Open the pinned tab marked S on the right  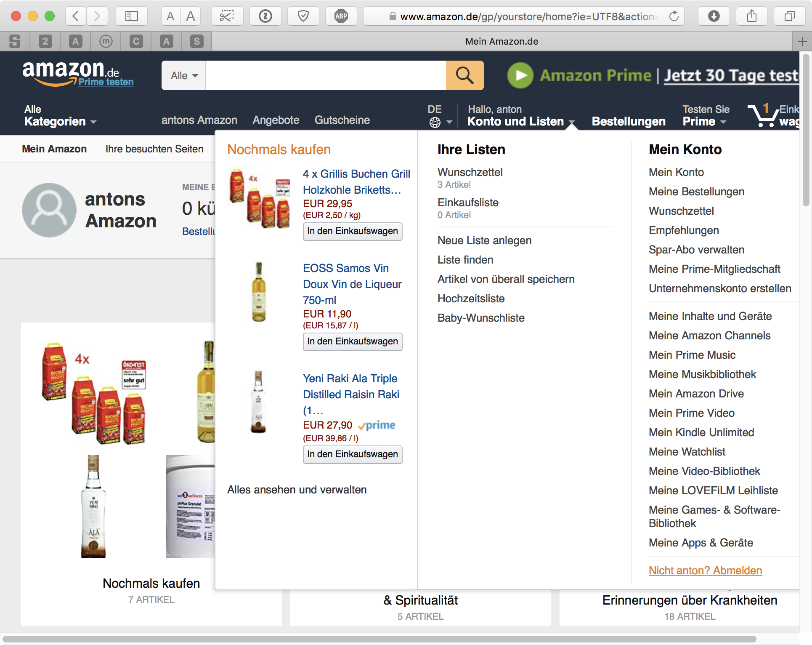[x=197, y=41]
